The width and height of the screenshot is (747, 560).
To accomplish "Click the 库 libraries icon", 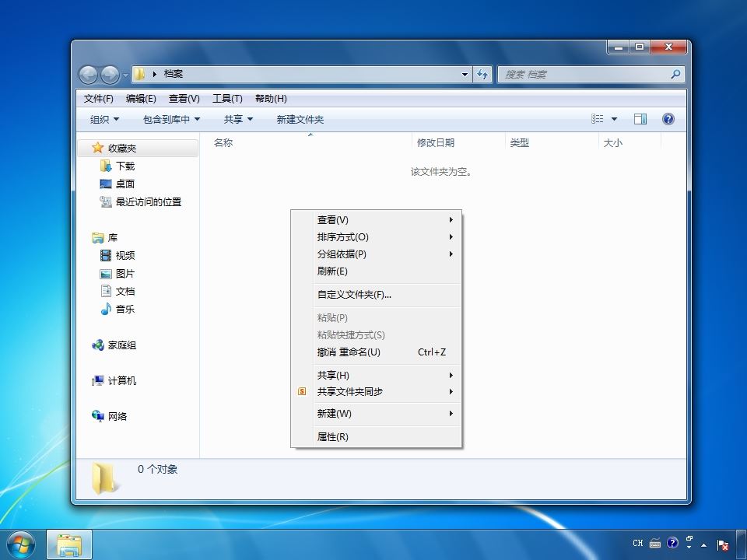I will click(x=98, y=238).
